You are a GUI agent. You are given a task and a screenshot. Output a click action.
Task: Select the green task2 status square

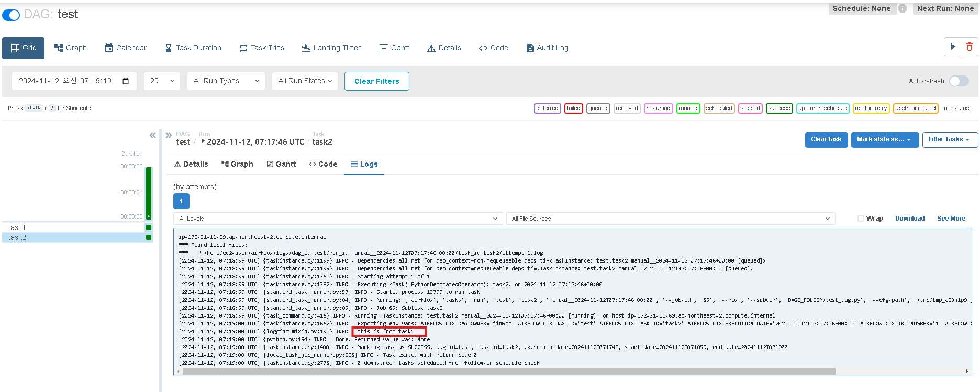[149, 237]
